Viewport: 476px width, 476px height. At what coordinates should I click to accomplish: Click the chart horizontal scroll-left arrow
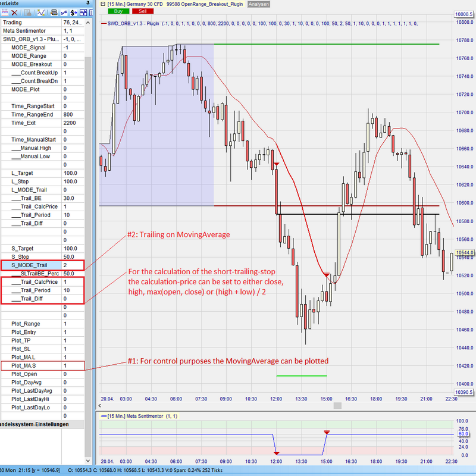click(x=100, y=406)
